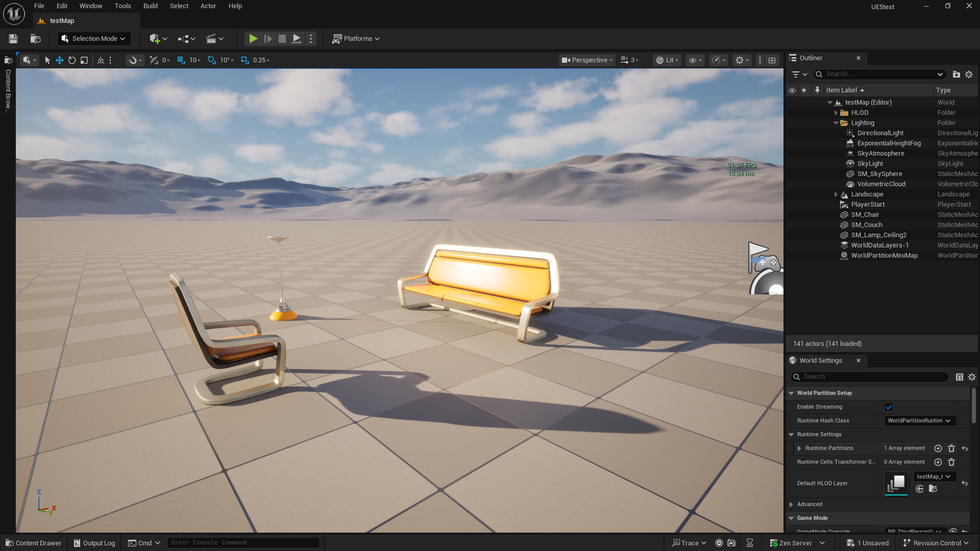Expand the Landscape tree item

836,194
